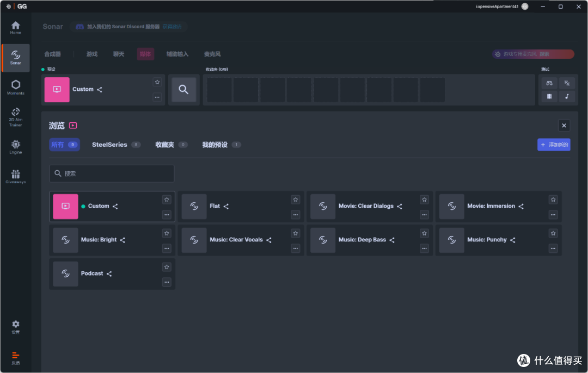Close the 浏览 browse panel

564,126
